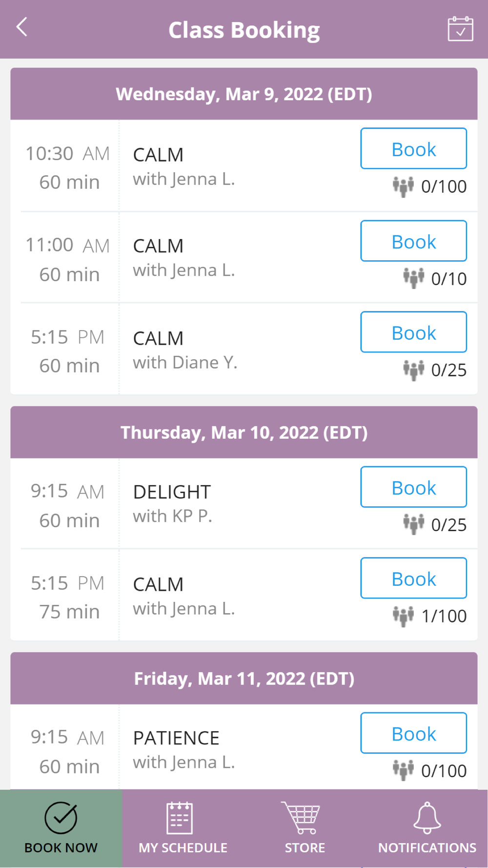Go back using the top-left arrow
The height and width of the screenshot is (868, 488).
click(22, 27)
